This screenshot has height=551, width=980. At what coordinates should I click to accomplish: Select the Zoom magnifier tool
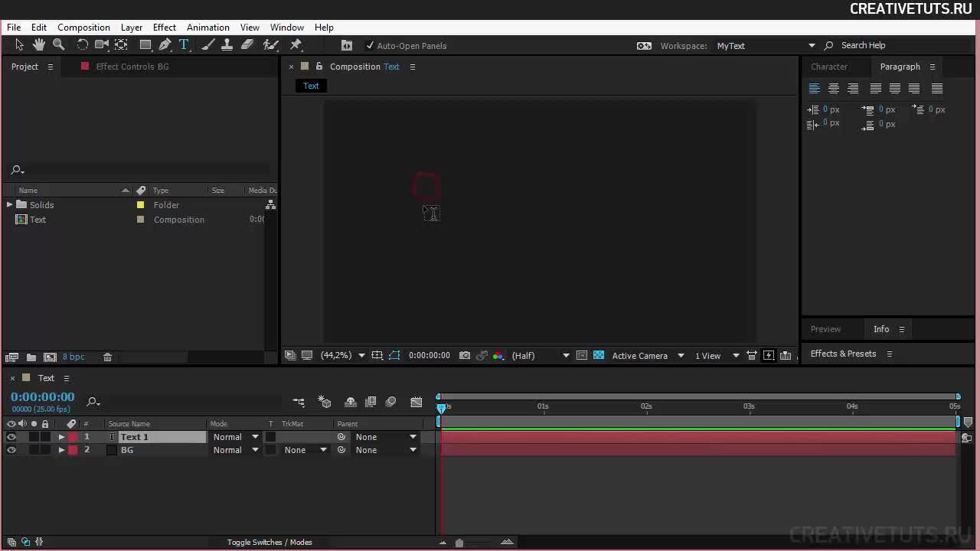(x=58, y=45)
